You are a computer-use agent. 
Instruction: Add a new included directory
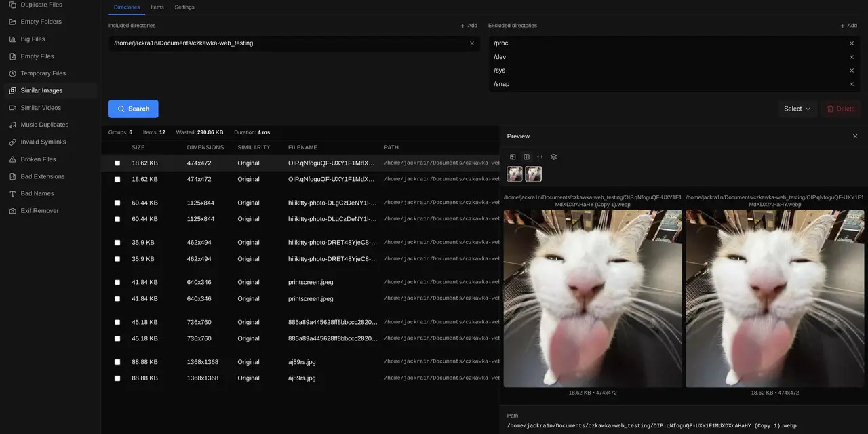(469, 26)
